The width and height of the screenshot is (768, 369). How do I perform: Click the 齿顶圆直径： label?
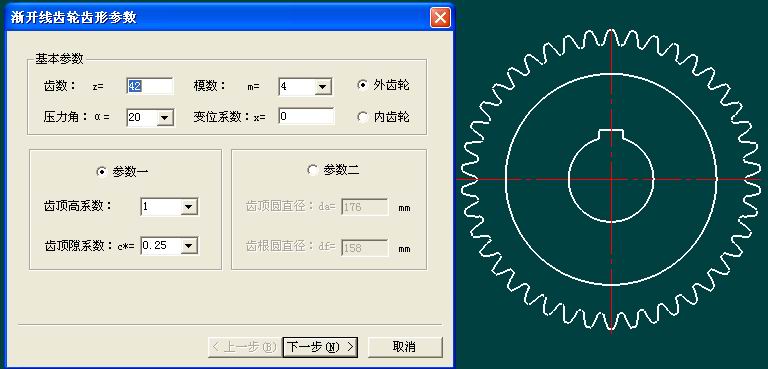(x=281, y=207)
